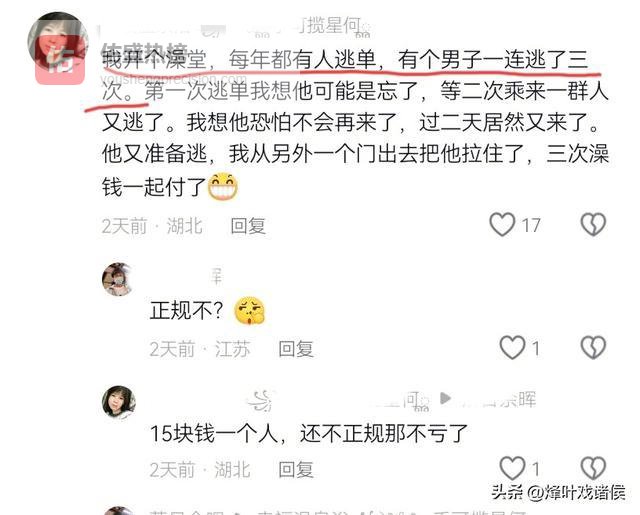Viewport: 640px width, 515px height.
Task: Like the bathhouse comment with 17 likes
Action: tap(502, 224)
